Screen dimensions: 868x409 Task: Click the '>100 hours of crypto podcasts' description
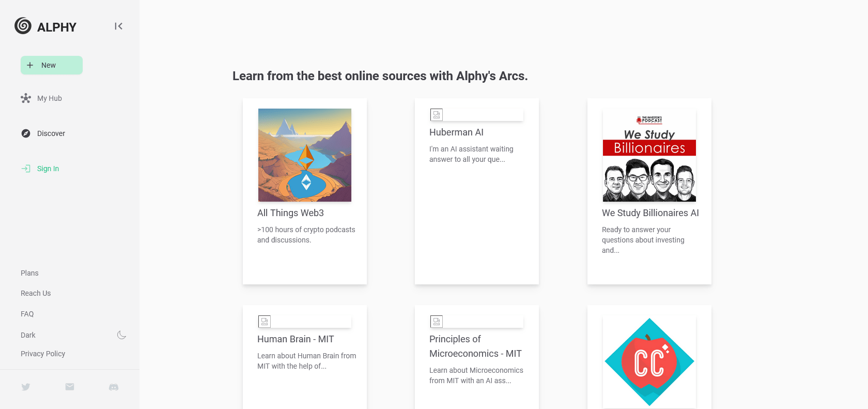pyautogui.click(x=306, y=235)
